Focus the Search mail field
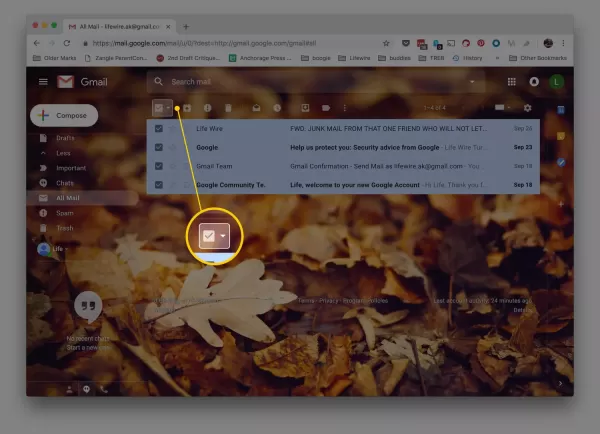 316,82
